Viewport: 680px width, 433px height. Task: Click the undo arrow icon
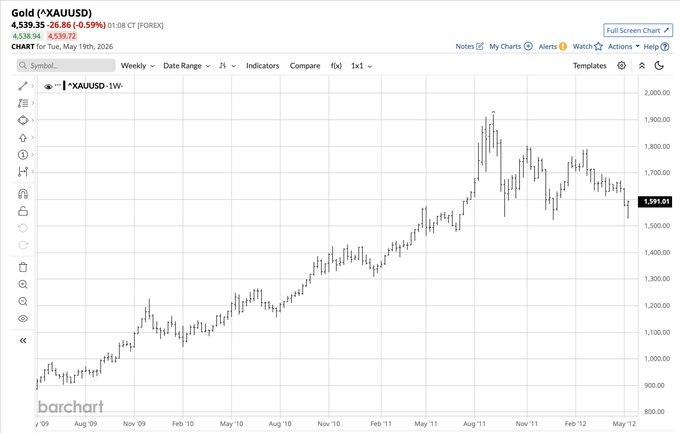click(23, 228)
